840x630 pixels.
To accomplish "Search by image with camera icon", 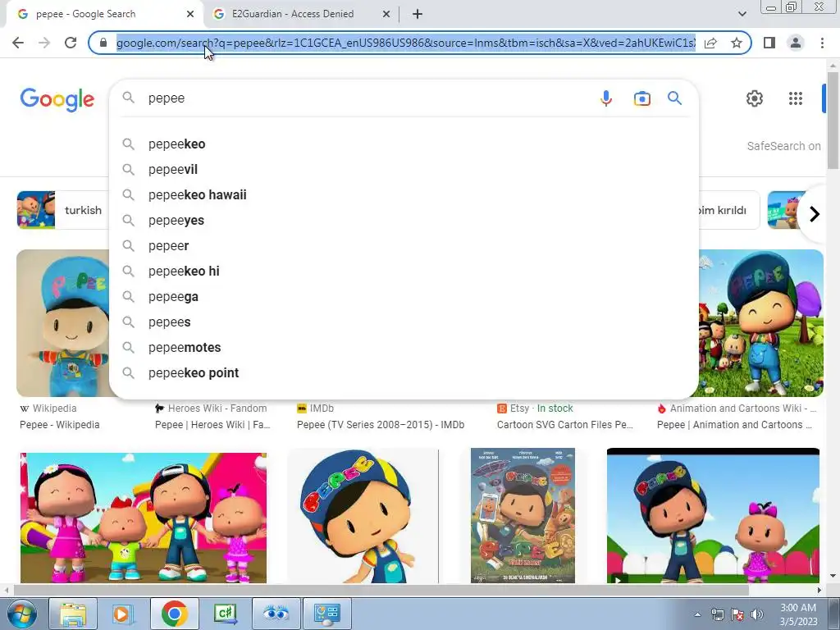I will tap(641, 98).
